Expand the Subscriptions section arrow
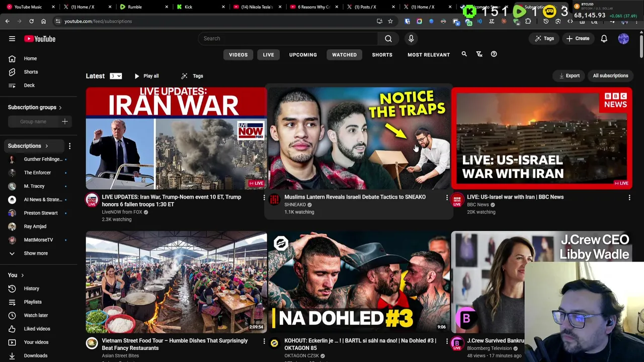The image size is (644, 362). click(46, 146)
